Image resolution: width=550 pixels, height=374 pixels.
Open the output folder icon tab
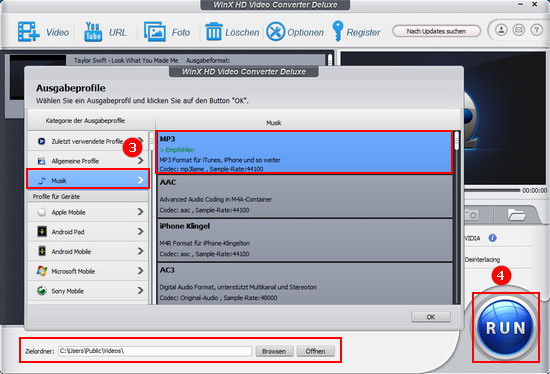pyautogui.click(x=516, y=214)
